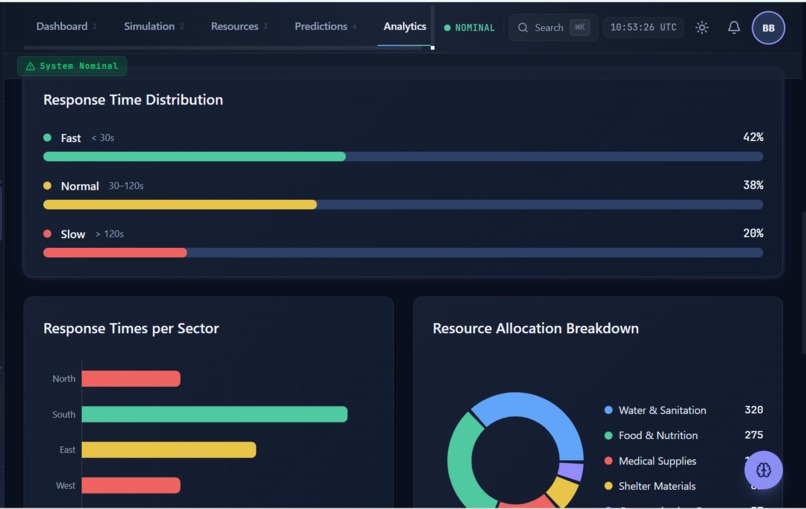Viewport: 806px width, 509px height.
Task: Click the red Slow legend dot
Action: (x=47, y=233)
